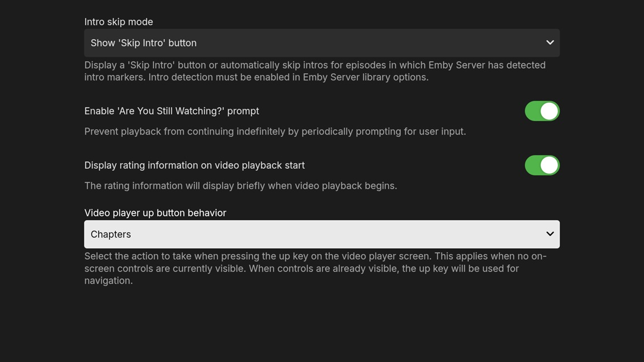
Task: Click the selected value "Show 'Skip Intro' button"
Action: coord(144,43)
